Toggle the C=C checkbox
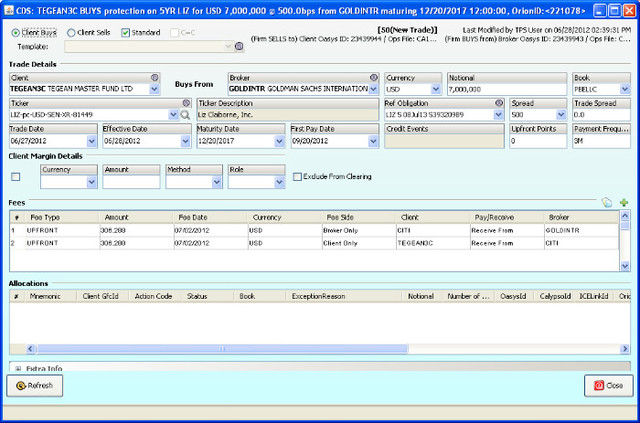The image size is (640, 423). pyautogui.click(x=174, y=33)
